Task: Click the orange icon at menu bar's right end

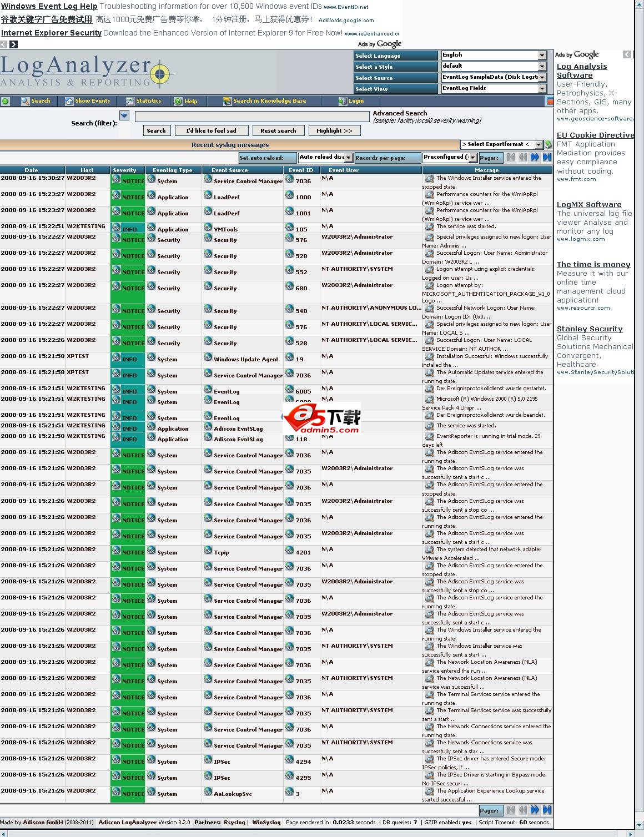Action: click(x=550, y=101)
